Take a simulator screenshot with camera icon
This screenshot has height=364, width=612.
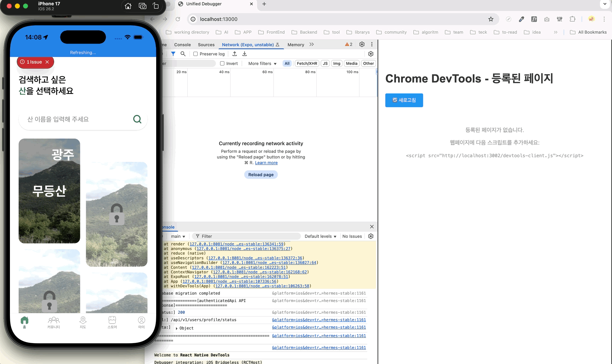142,6
